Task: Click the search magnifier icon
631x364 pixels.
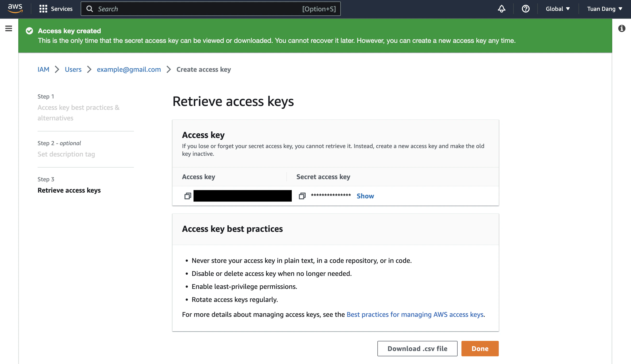Action: (90, 9)
